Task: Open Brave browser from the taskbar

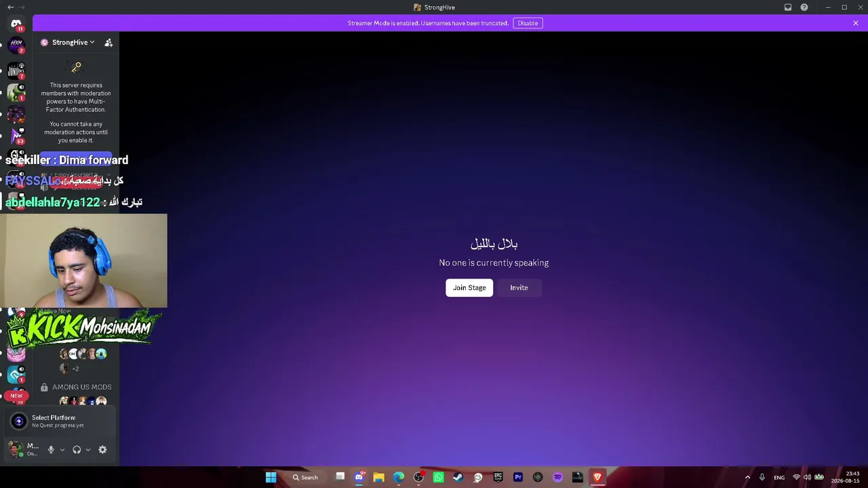Action: (x=597, y=477)
